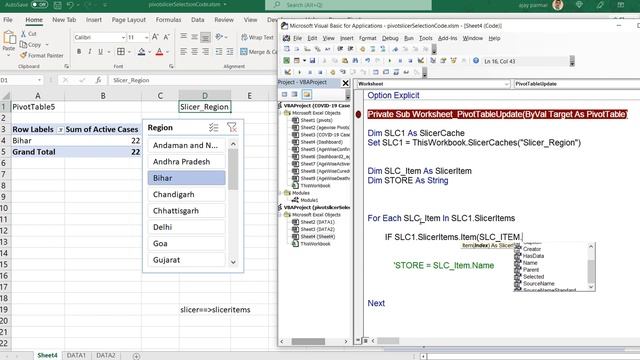This screenshot has width=640, height=360.
Task: Open the Borders tool in Font group
Action: (121, 52)
